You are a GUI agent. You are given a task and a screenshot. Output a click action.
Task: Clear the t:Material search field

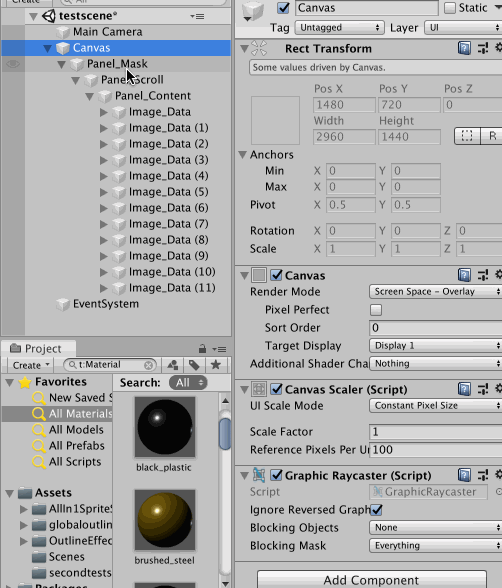click(x=148, y=365)
